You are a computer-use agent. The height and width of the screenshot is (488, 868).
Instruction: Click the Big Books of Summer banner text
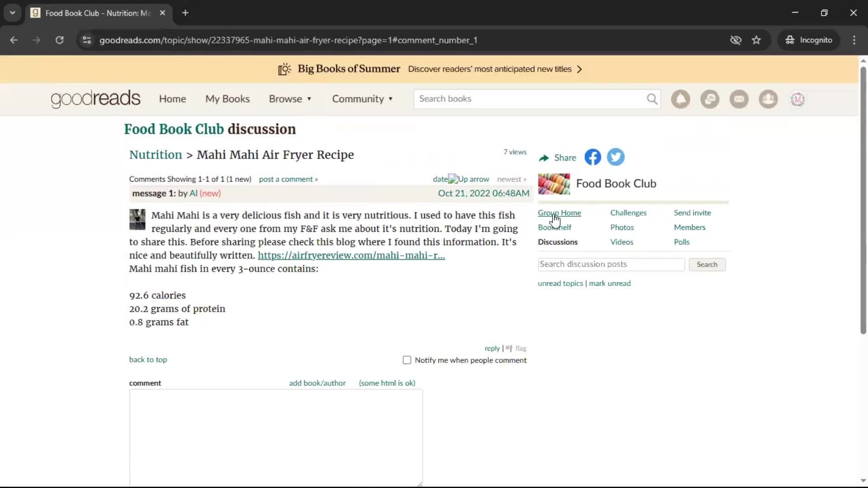tap(349, 69)
